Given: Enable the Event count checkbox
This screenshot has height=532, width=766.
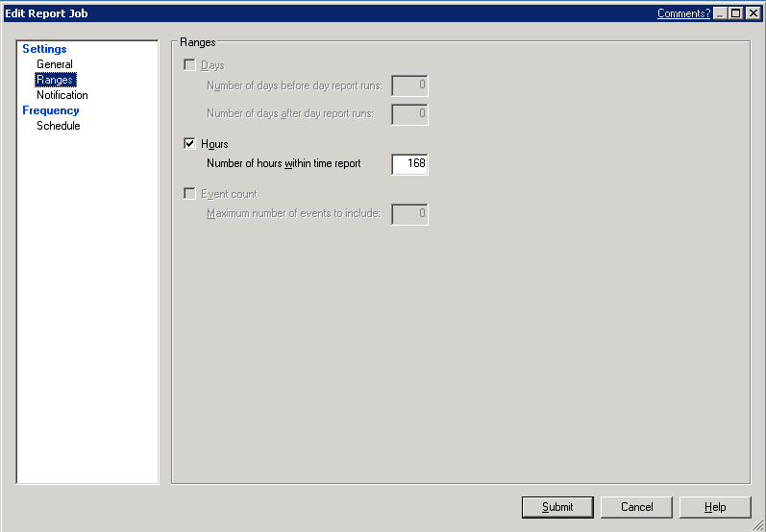Looking at the screenshot, I should 189,194.
